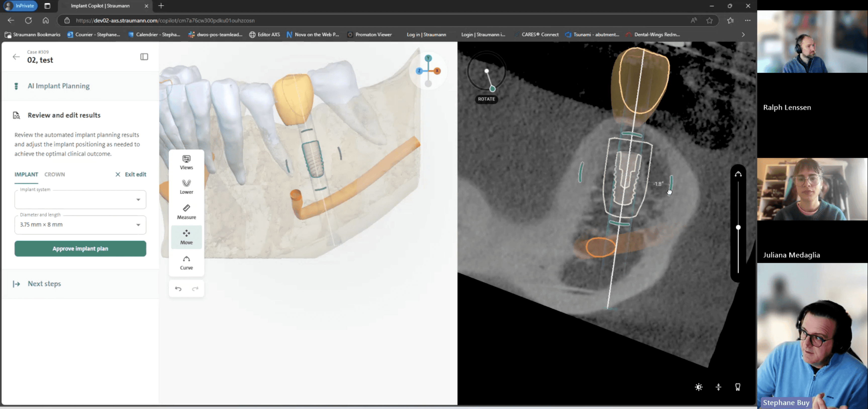Click the brightness sun icon
Screen dimensions: 868x409
pyautogui.click(x=699, y=387)
